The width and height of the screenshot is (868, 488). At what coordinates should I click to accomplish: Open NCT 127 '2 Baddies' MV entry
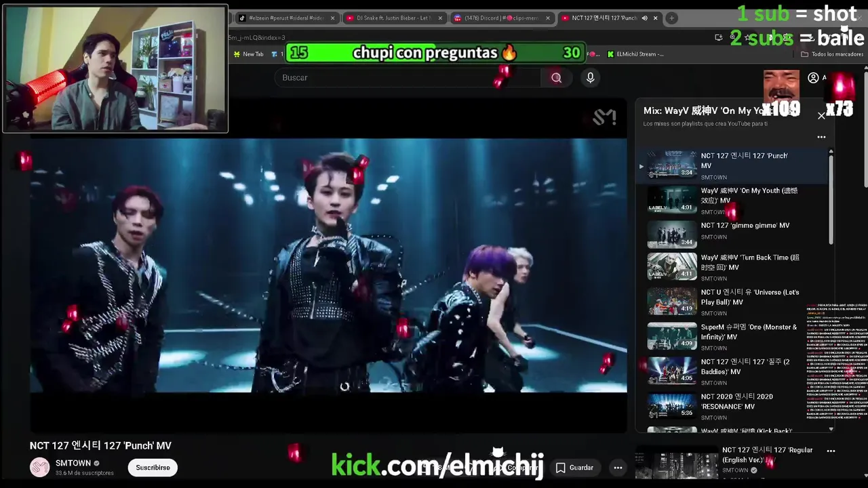point(736,371)
